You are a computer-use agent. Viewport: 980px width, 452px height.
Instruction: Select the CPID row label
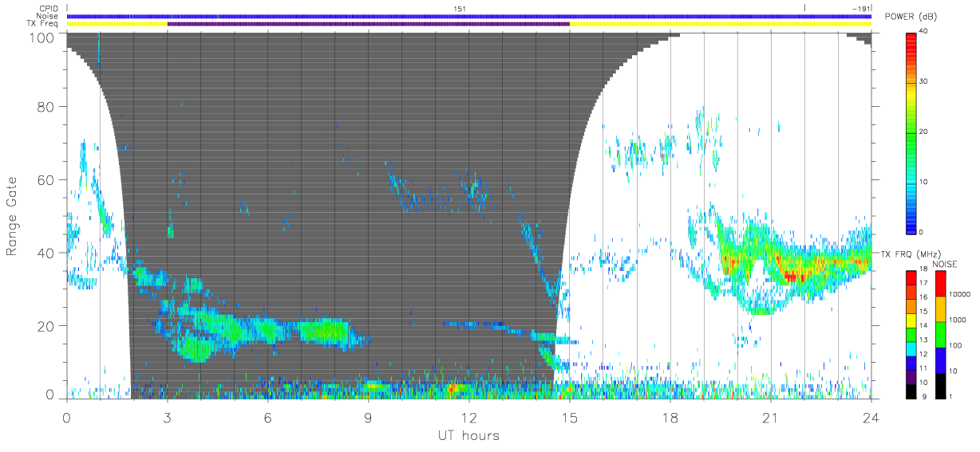pos(49,8)
